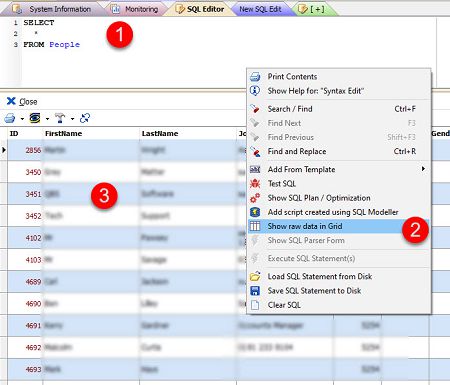Select Show raw data in Grid

click(339, 226)
